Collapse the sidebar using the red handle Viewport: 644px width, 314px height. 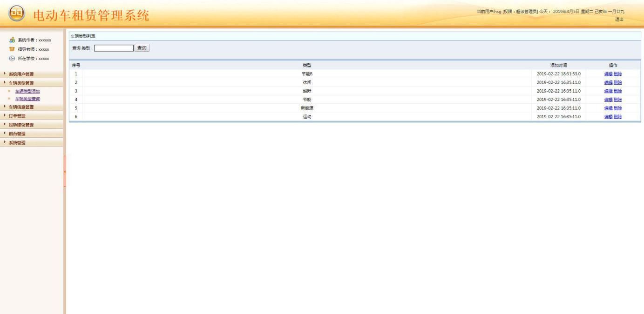tap(65, 171)
